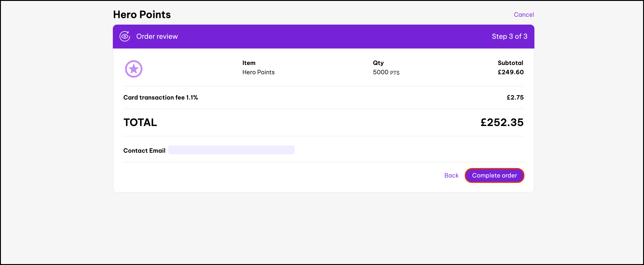The height and width of the screenshot is (265, 644).
Task: Click the Step 3 of 3 indicator
Action: (509, 36)
